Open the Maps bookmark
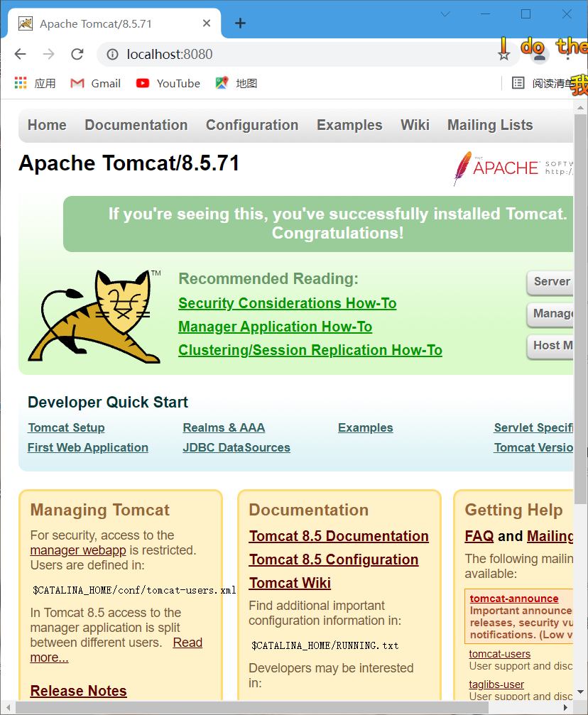This screenshot has width=588, height=715. (x=236, y=84)
